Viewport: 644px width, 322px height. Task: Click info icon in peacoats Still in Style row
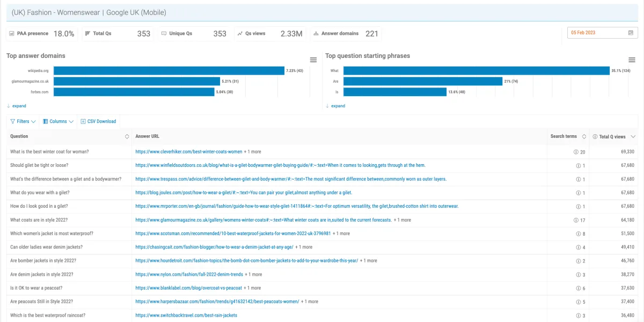[579, 302]
